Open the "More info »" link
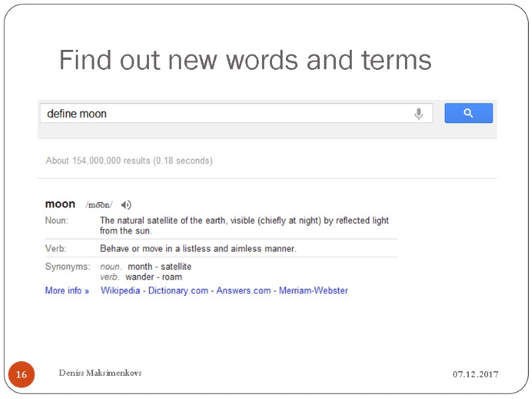Image resolution: width=532 pixels, height=399 pixels. (67, 291)
